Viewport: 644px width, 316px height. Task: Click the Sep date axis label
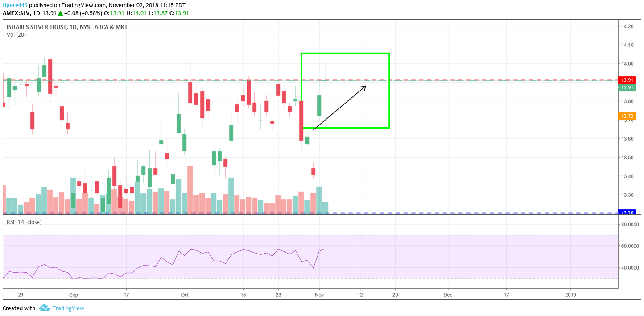tap(74, 295)
